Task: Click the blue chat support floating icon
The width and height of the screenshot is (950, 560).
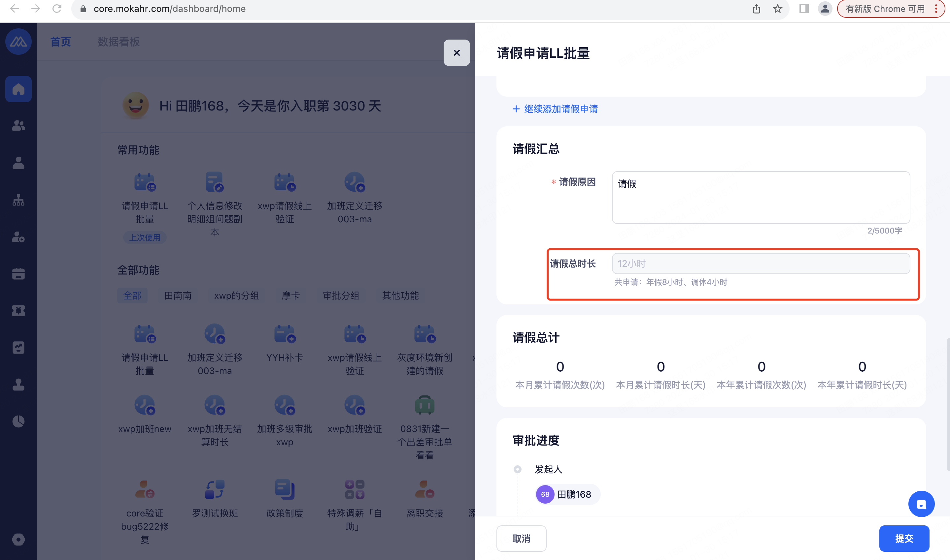Action: pos(921,504)
